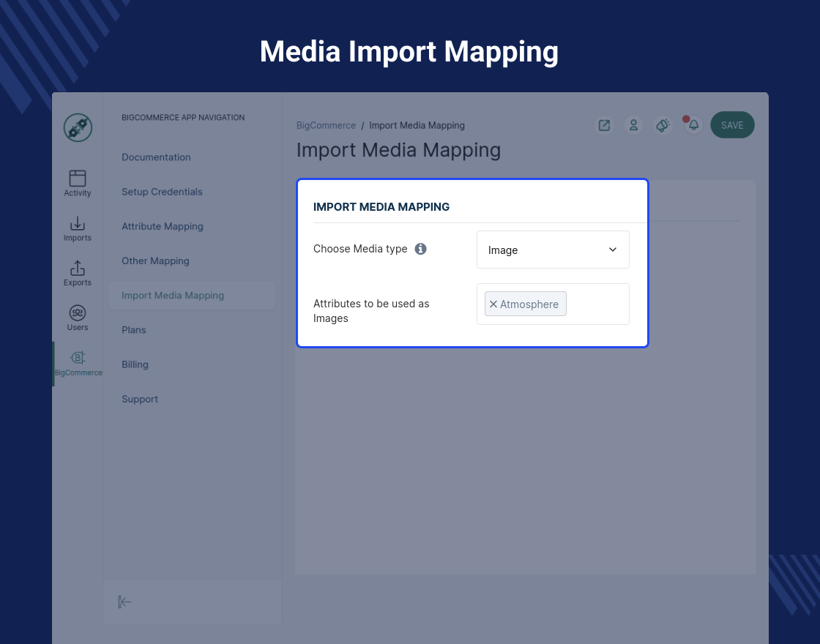820x644 pixels.
Task: Click the SAVE button
Action: point(732,125)
